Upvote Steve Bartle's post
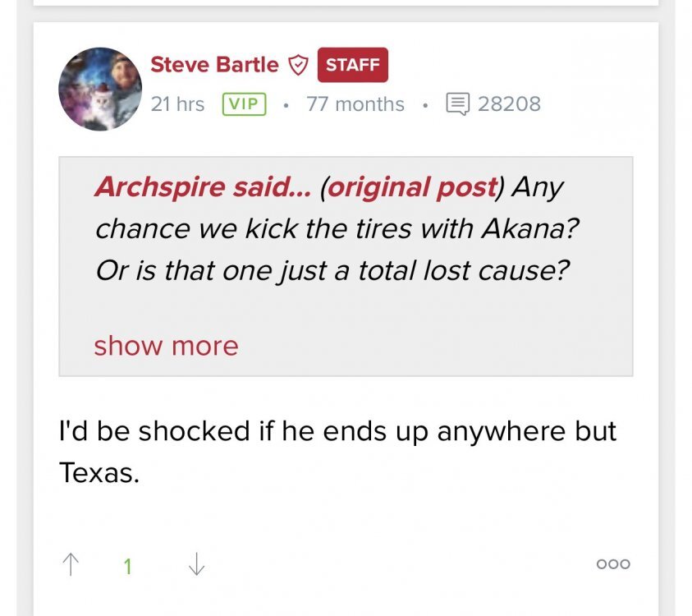 (71, 564)
